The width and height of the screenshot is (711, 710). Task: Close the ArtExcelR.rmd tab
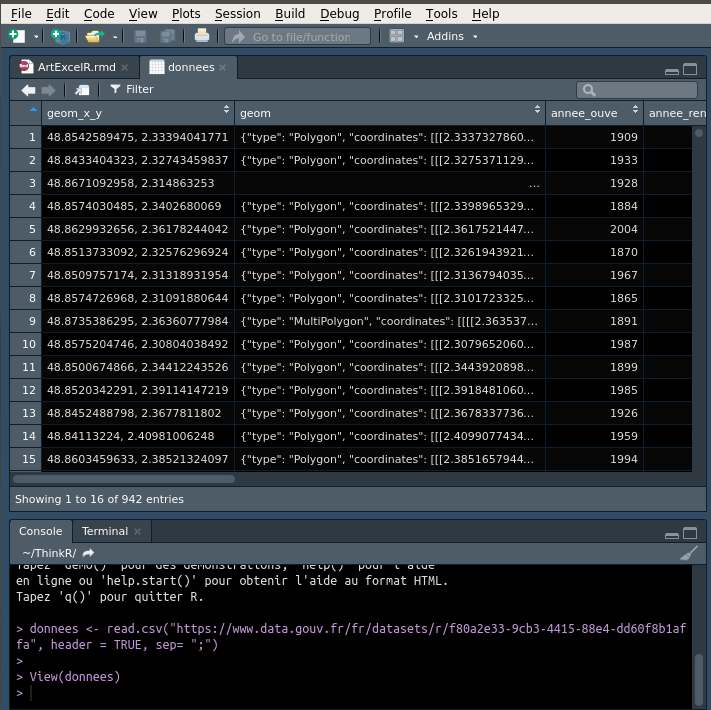(124, 68)
